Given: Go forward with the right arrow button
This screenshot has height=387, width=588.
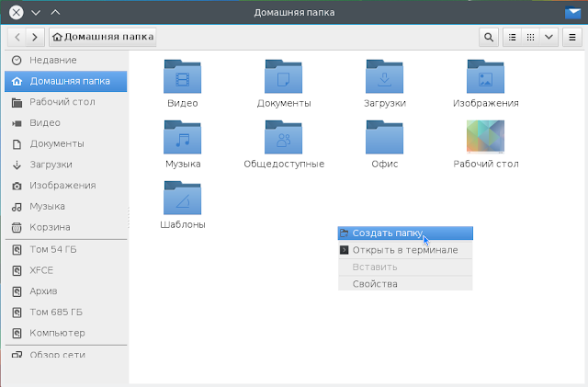Looking at the screenshot, I should click(x=35, y=37).
